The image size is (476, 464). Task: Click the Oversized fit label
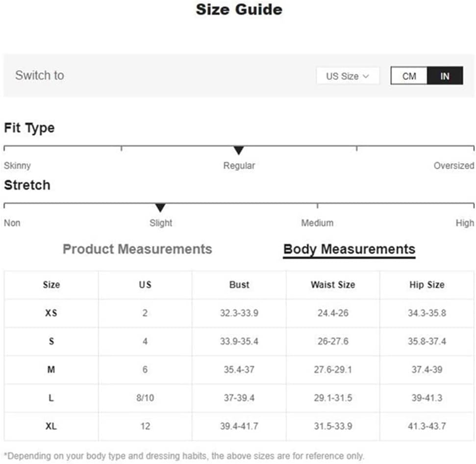[x=453, y=166]
